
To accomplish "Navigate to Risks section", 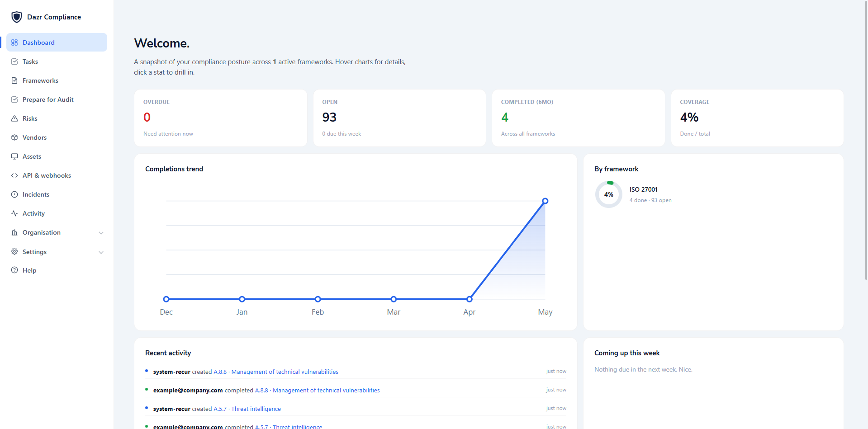I will pyautogui.click(x=57, y=118).
